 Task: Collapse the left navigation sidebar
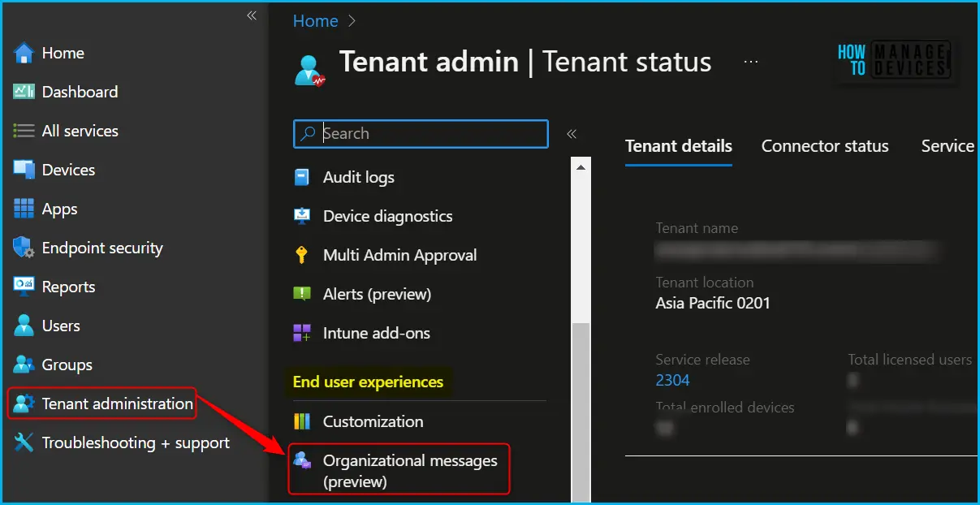pos(252,15)
